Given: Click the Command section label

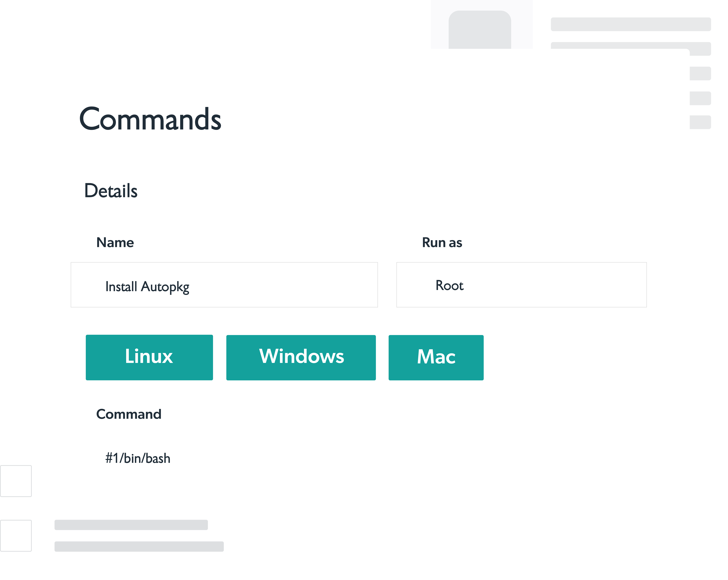Looking at the screenshot, I should click(x=129, y=414).
